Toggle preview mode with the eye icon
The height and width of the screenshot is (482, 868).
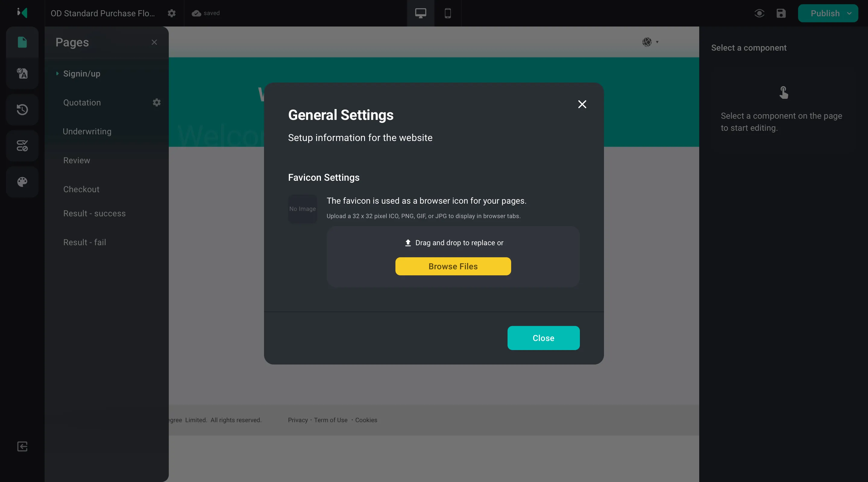(759, 13)
